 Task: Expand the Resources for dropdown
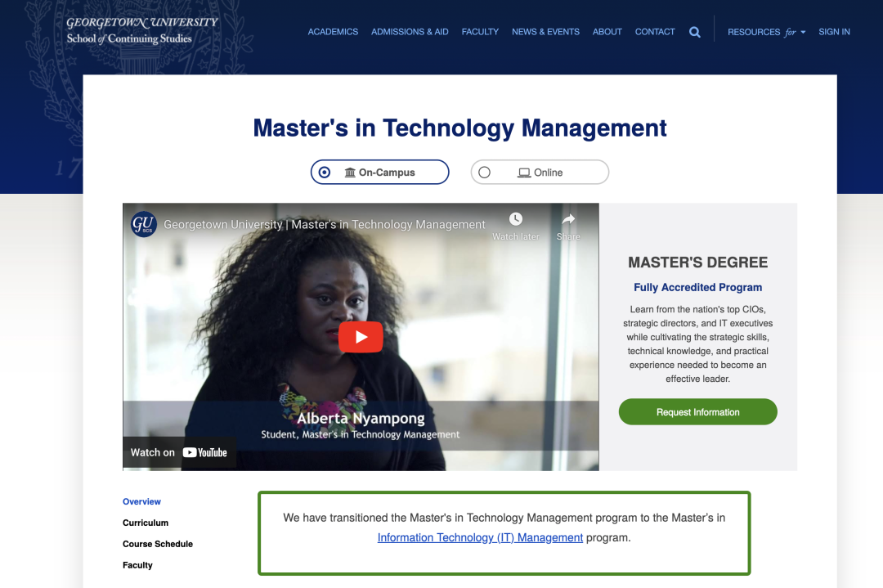(766, 32)
